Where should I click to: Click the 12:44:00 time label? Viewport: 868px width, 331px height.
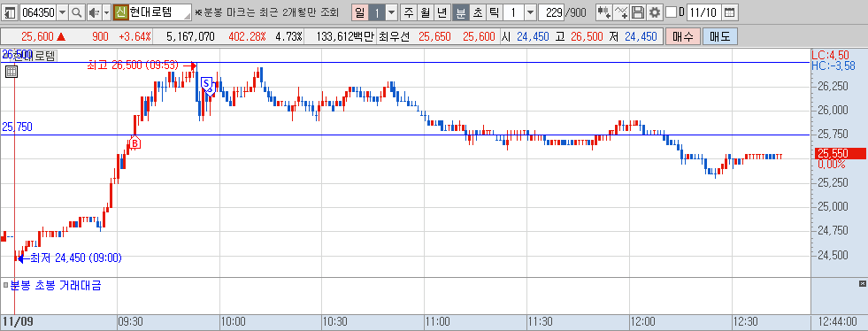pyautogui.click(x=838, y=322)
